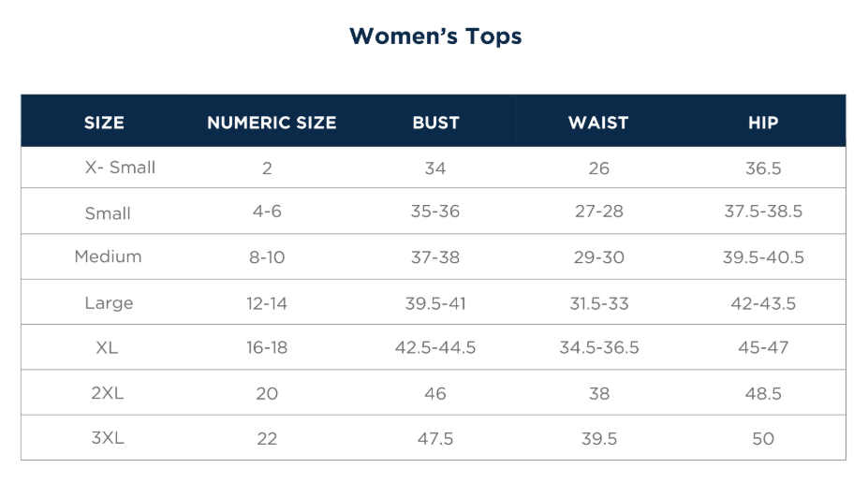The width and height of the screenshot is (868, 483).
Task: Click bust value 47.5 cell
Action: [435, 439]
